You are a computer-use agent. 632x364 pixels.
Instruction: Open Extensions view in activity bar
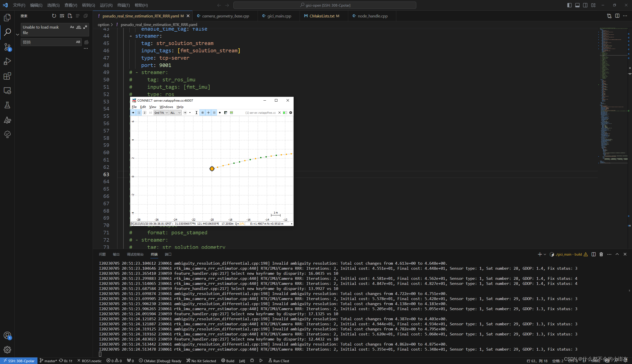coord(7,76)
